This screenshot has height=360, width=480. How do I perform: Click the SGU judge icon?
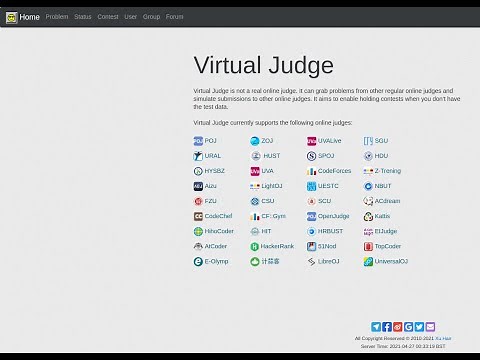[x=368, y=141]
